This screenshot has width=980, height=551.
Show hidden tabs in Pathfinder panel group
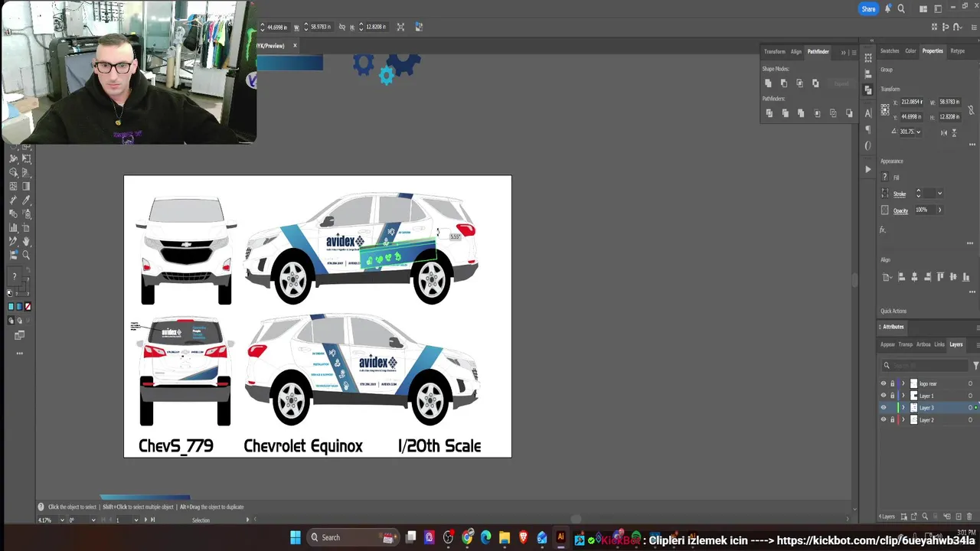[843, 53]
